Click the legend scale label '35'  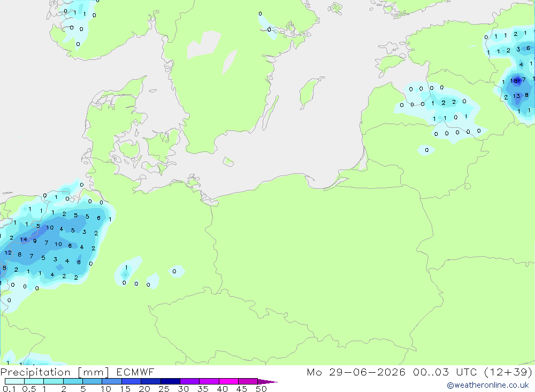(x=203, y=389)
